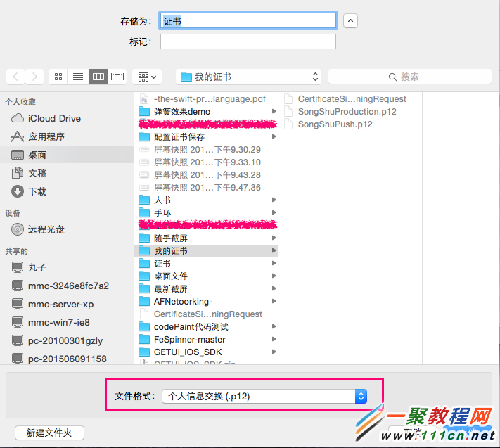Select iCloud Drive in the sidebar
This screenshot has height=448, width=500.
click(67, 119)
